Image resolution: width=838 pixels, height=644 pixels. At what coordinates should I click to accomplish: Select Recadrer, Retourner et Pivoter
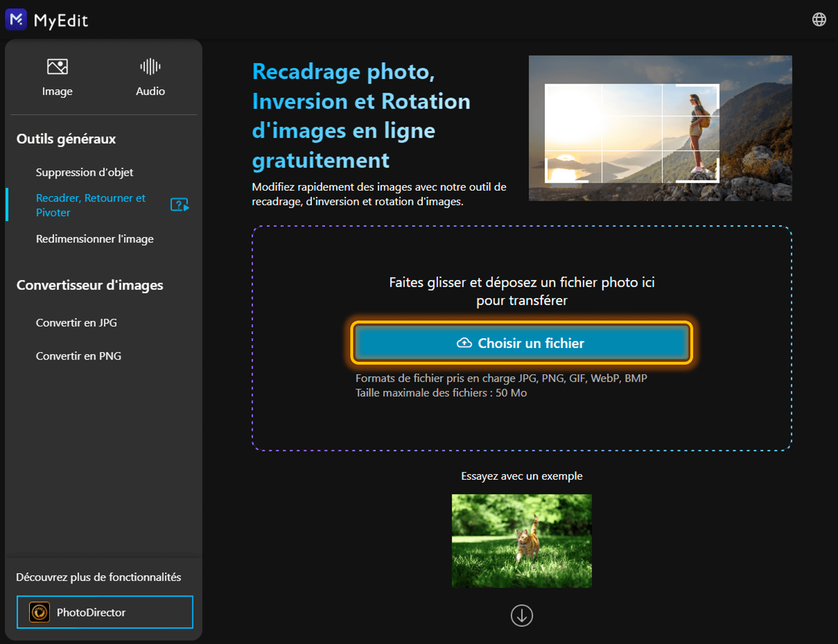click(x=90, y=205)
